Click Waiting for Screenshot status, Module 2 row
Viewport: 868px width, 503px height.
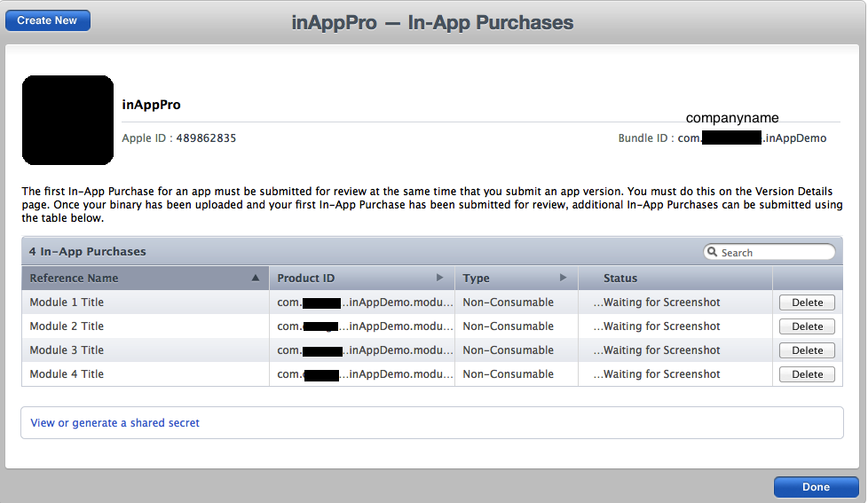coord(657,326)
